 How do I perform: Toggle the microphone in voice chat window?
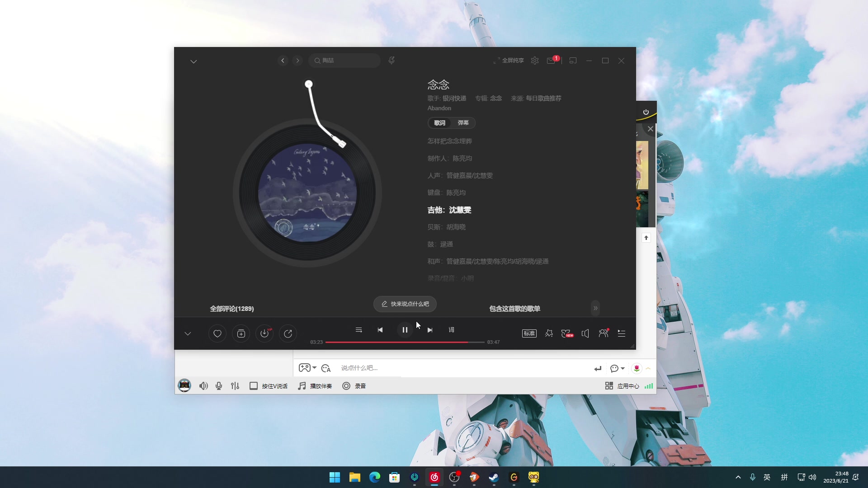click(219, 386)
